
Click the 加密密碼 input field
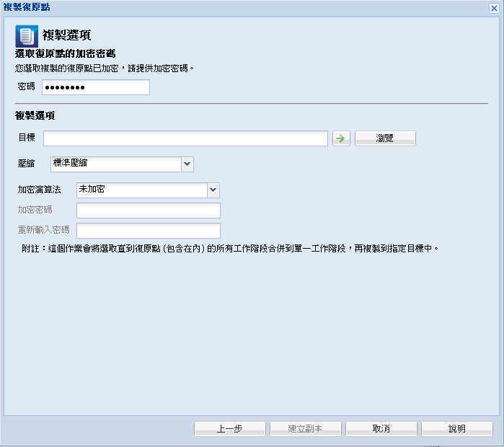(149, 211)
